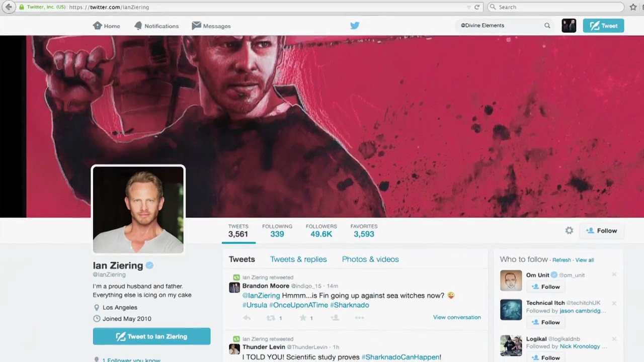Switch to the Tweets & replies tab
Viewport: 644px width, 362px height.
click(298, 259)
